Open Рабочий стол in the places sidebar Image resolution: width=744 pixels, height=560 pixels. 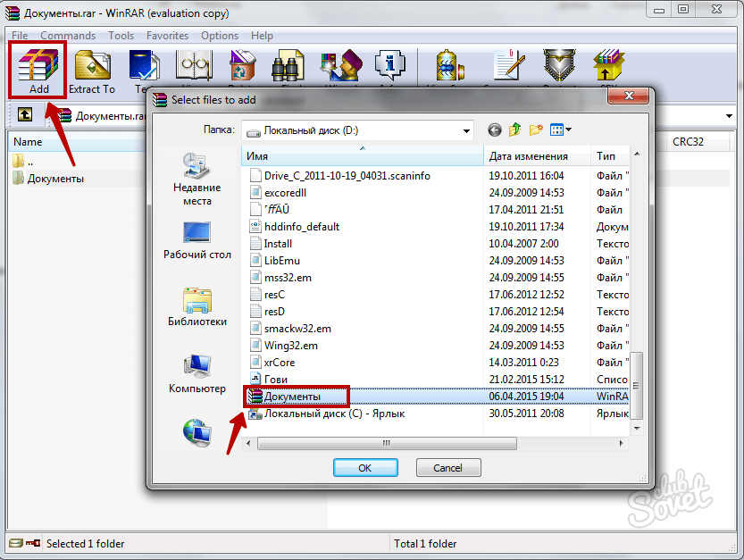pyautogui.click(x=196, y=240)
